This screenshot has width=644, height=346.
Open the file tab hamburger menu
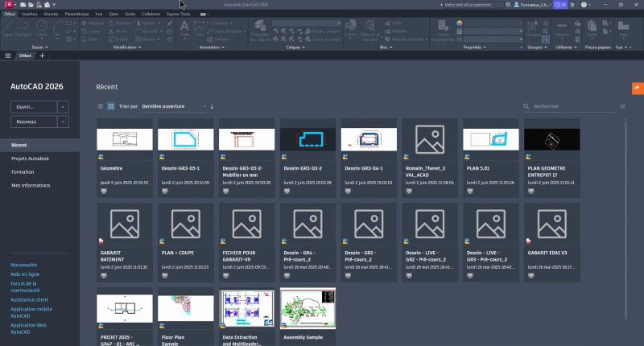pos(8,56)
